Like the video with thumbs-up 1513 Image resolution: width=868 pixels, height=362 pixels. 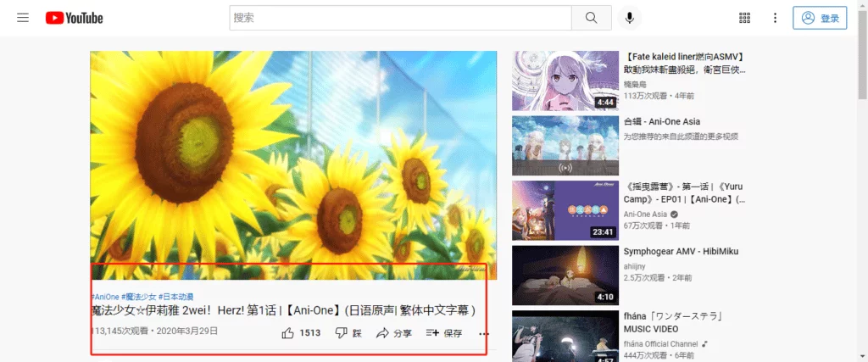pos(301,333)
